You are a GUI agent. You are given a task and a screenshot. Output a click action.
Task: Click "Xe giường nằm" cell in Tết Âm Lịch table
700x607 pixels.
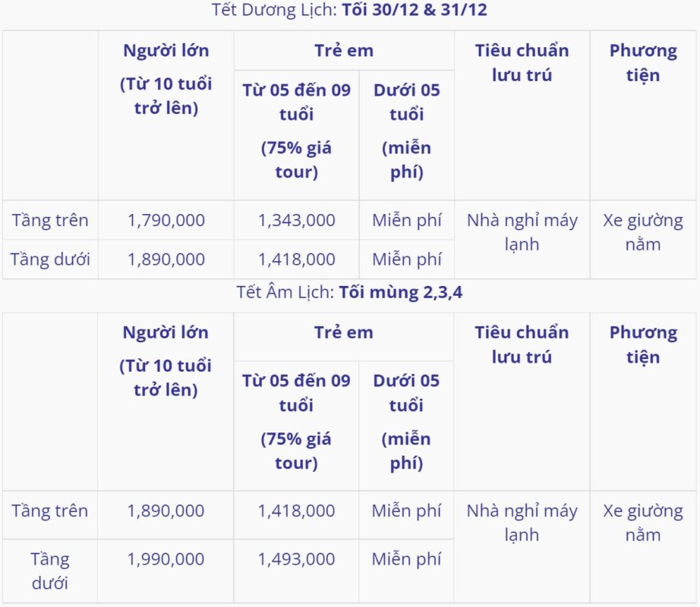click(643, 523)
